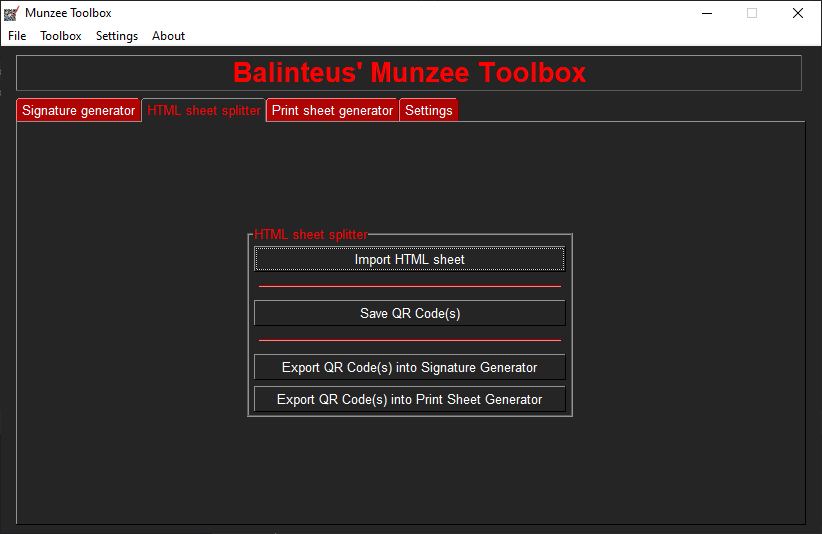Switch to the Signature generator tab
The image size is (822, 534).
[x=79, y=111]
